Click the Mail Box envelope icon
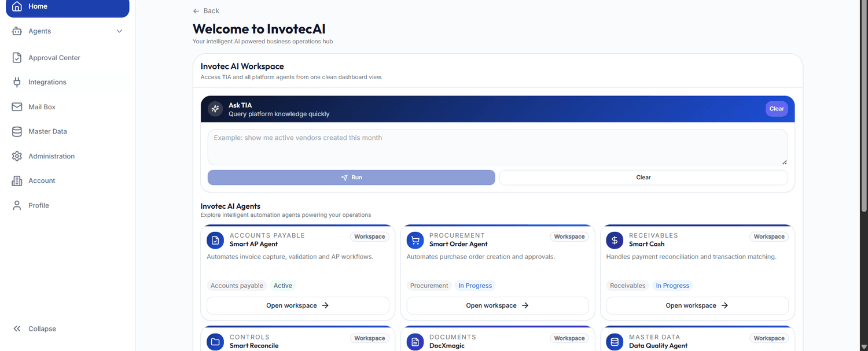The height and width of the screenshot is (351, 868). click(17, 107)
